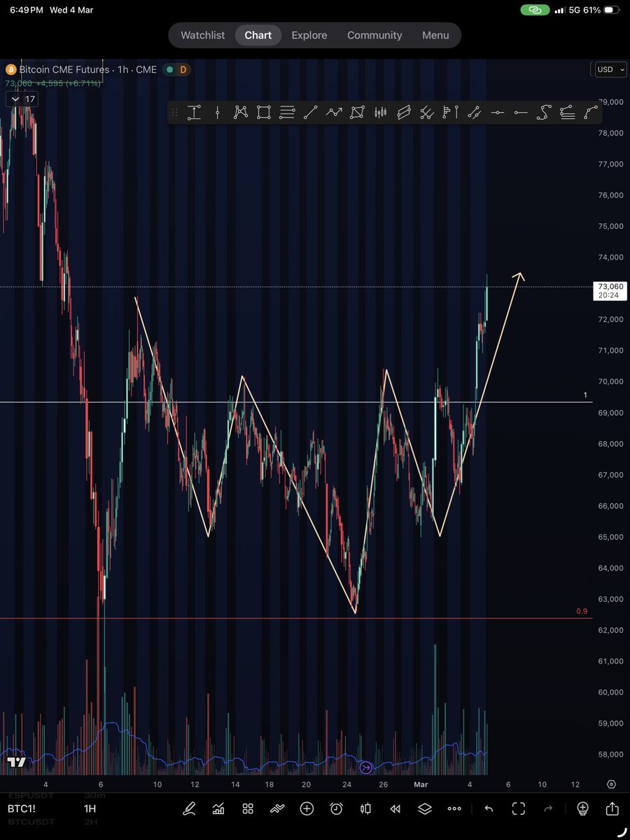Select the regression trend tool
This screenshot has width=630, height=840.
coord(474,112)
